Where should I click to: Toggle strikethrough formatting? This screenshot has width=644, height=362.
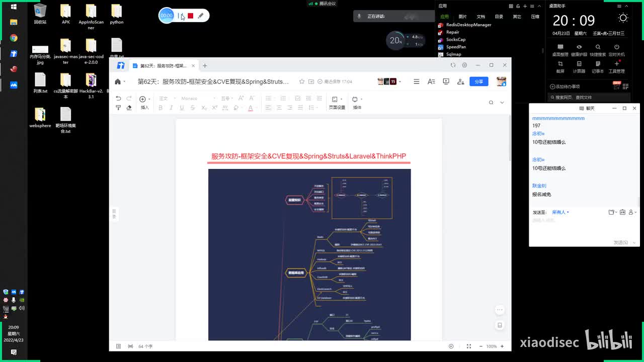click(x=193, y=108)
